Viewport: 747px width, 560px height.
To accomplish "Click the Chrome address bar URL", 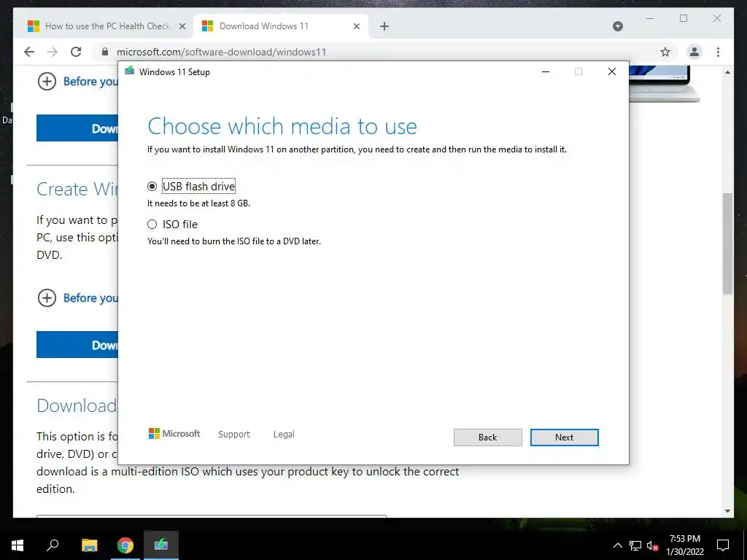I will [222, 52].
